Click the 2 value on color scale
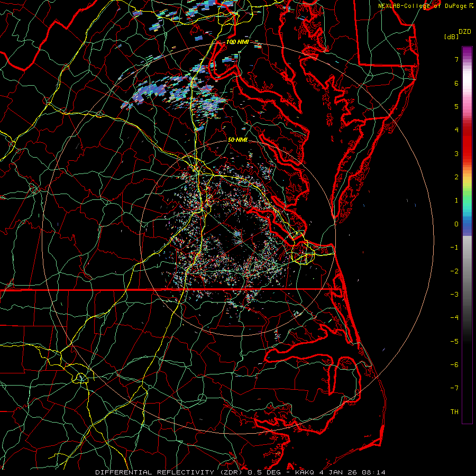The width and height of the screenshot is (476, 476). (456, 177)
